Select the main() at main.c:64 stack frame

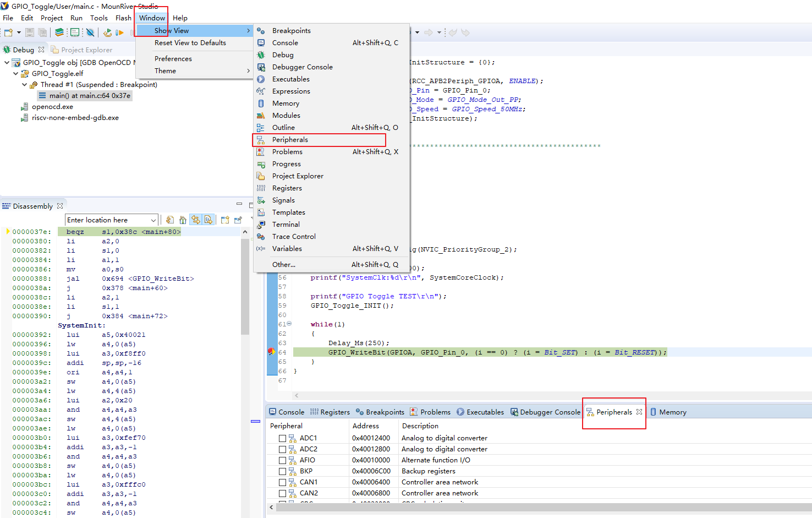85,95
